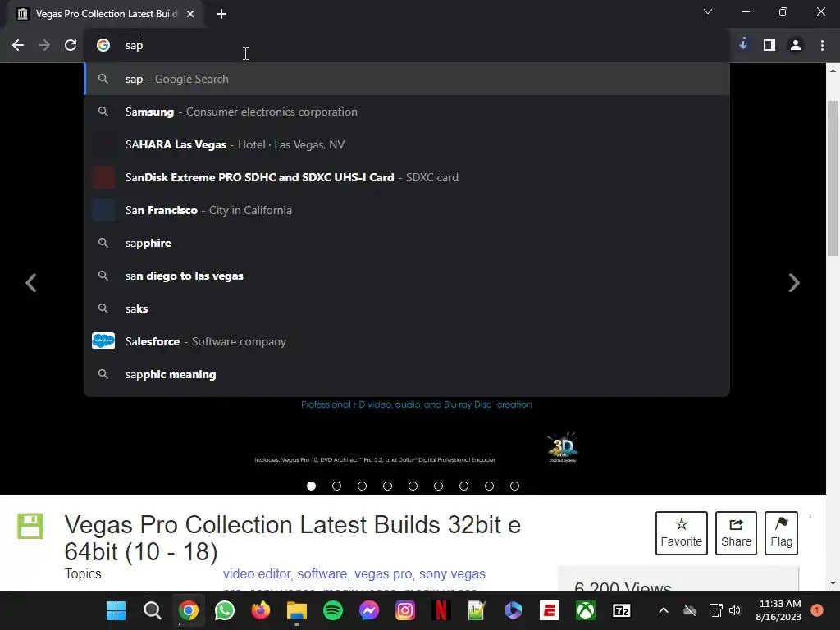Open the volume control in system tray

pyautogui.click(x=735, y=610)
